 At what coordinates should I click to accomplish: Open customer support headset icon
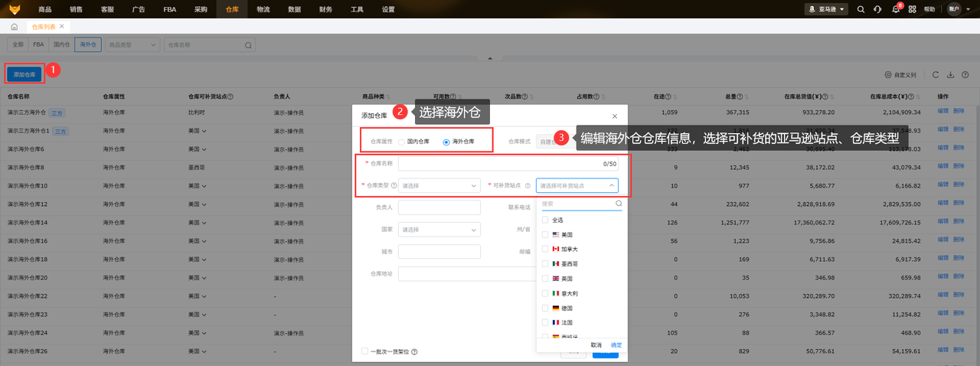pyautogui.click(x=877, y=9)
